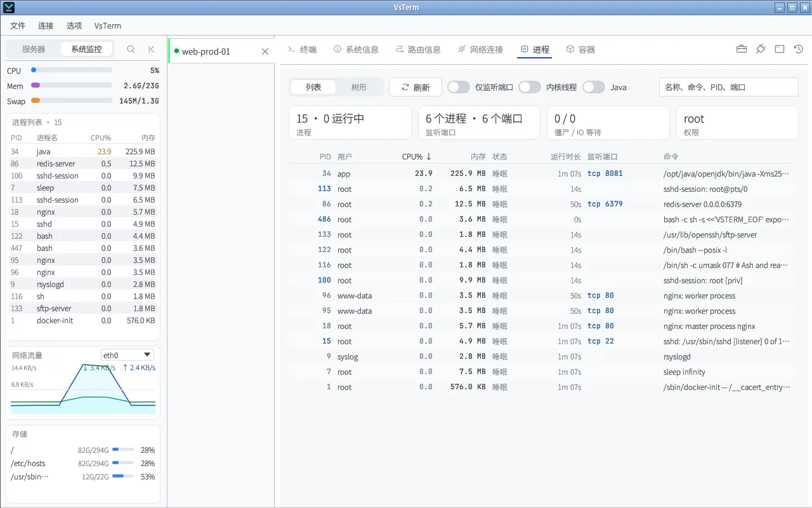
Task: Click the route icon beside 路由信息
Action: pos(400,49)
